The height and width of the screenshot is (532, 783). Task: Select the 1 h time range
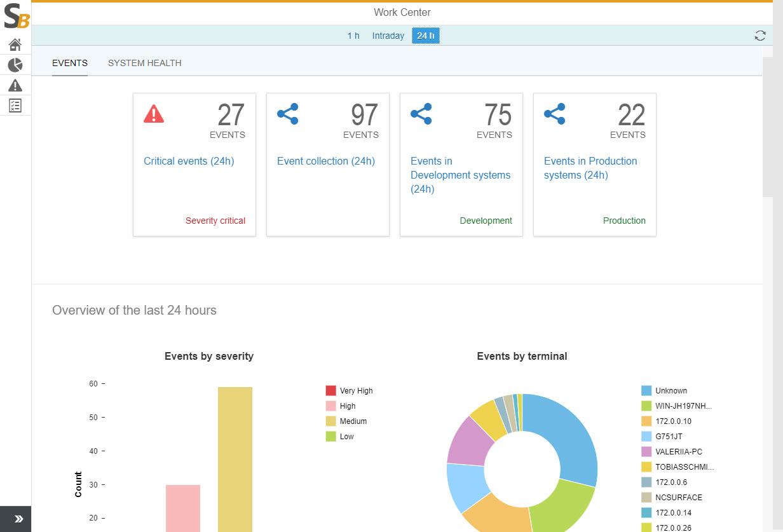(x=353, y=36)
